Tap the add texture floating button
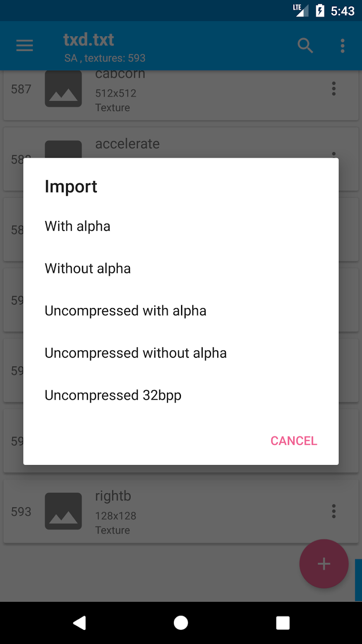Screen dimensions: 362x644 pyautogui.click(x=324, y=564)
